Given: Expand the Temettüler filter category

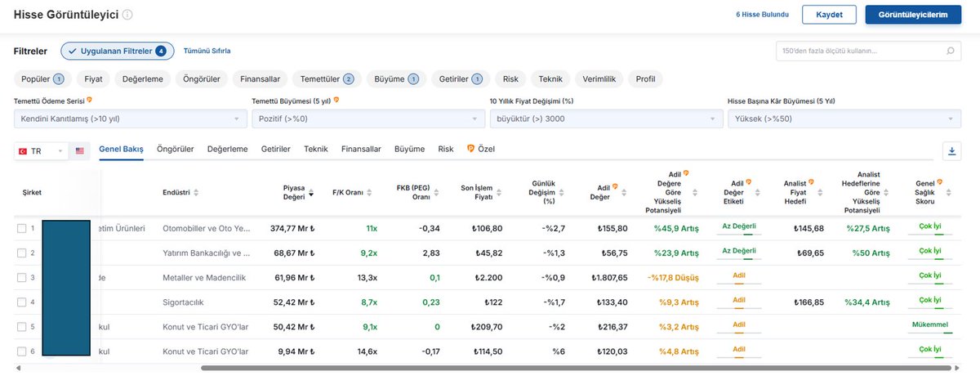Looking at the screenshot, I should tap(326, 79).
